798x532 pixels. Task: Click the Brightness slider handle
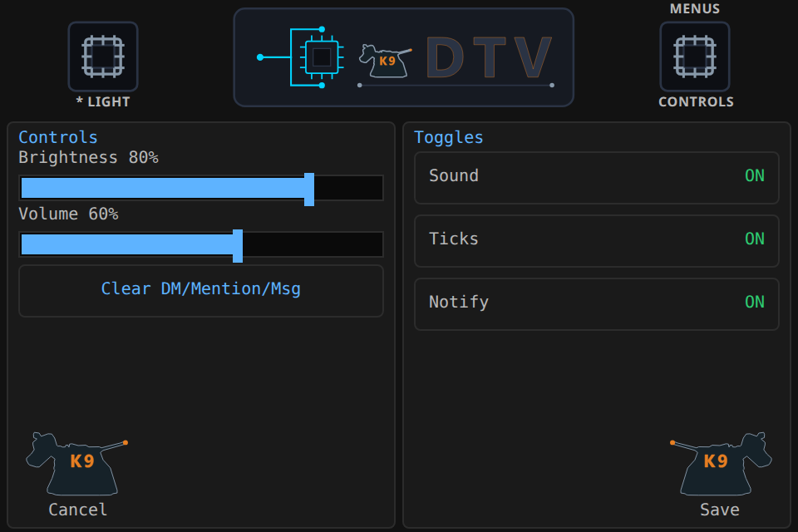(x=309, y=190)
